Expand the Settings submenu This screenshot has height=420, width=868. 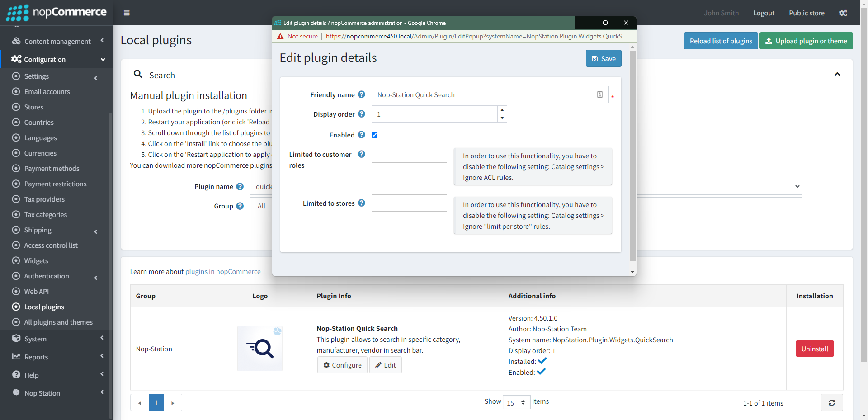[57, 76]
